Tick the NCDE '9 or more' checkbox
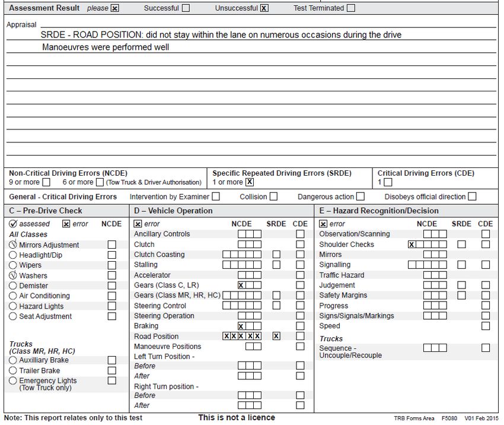 click(46, 182)
